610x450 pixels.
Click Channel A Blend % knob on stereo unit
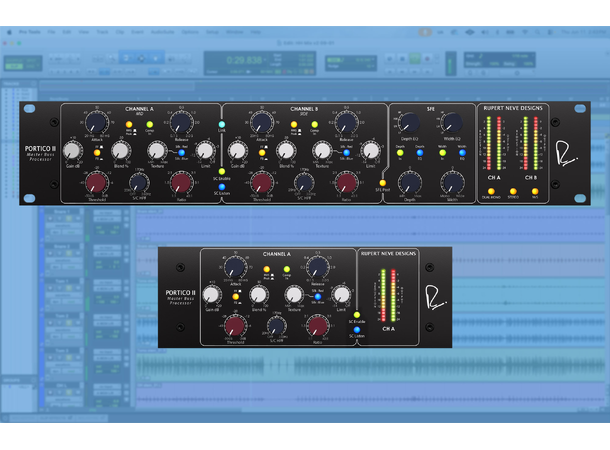(121, 151)
